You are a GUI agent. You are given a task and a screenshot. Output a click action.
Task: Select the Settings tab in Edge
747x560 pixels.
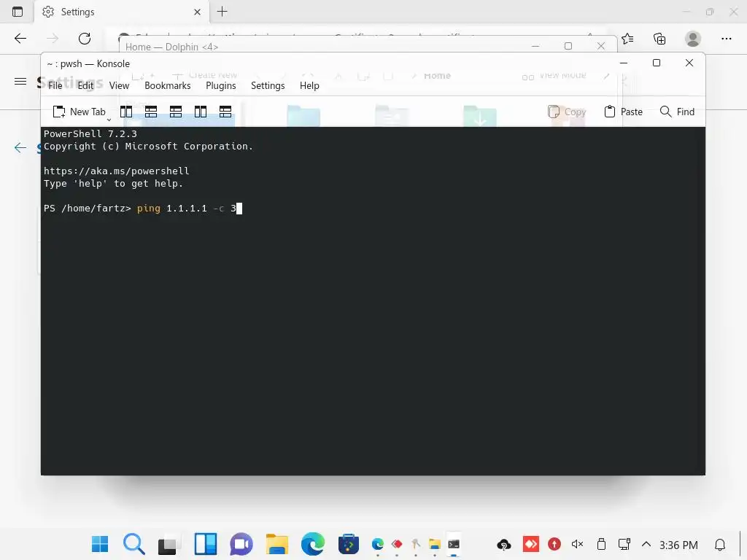pos(122,12)
